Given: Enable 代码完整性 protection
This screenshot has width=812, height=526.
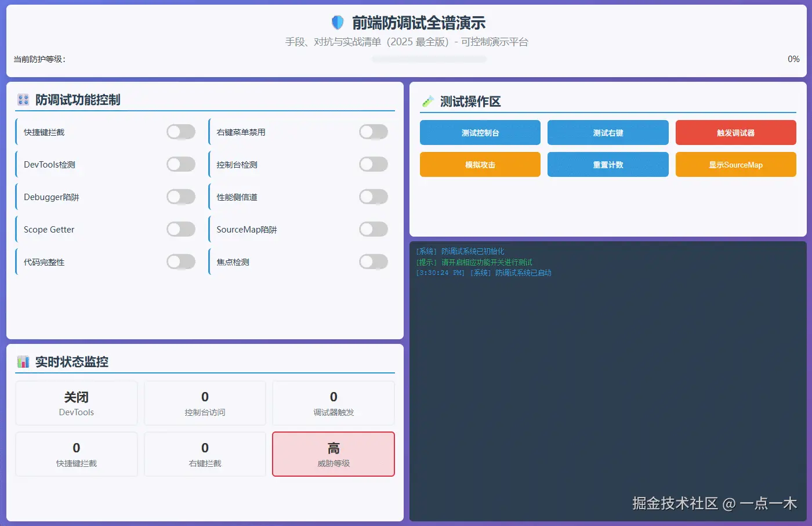Looking at the screenshot, I should click(x=180, y=262).
